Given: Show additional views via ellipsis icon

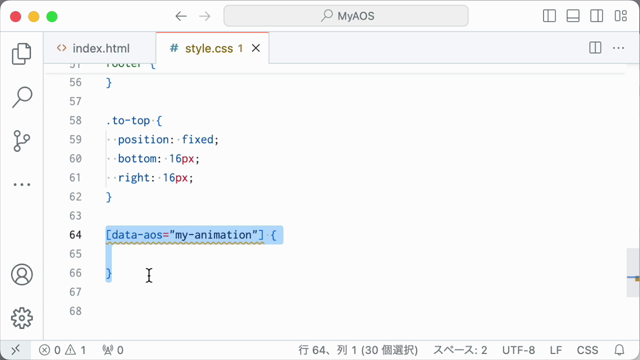Looking at the screenshot, I should click(22, 184).
